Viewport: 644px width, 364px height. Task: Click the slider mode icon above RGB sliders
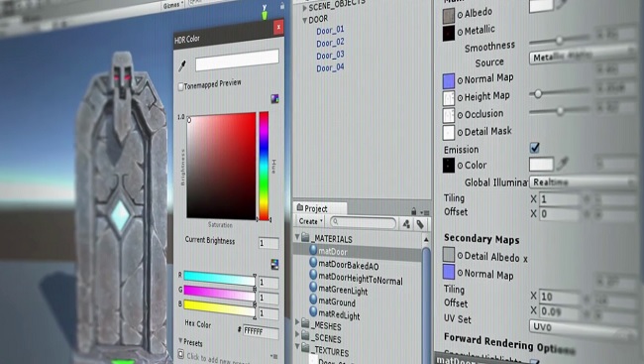[274, 265]
